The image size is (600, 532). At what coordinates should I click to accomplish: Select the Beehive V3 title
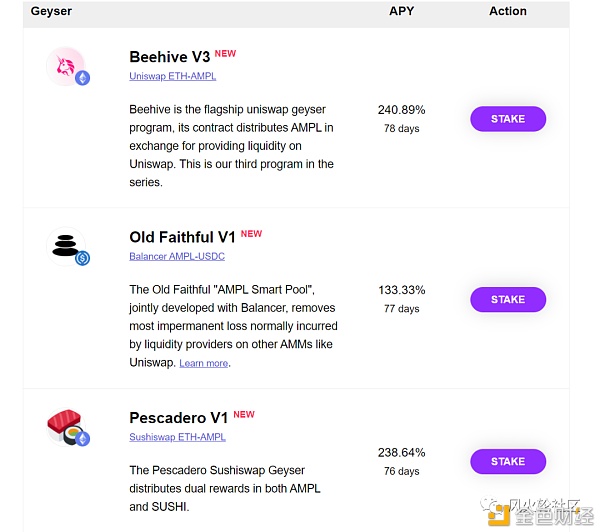coord(170,57)
